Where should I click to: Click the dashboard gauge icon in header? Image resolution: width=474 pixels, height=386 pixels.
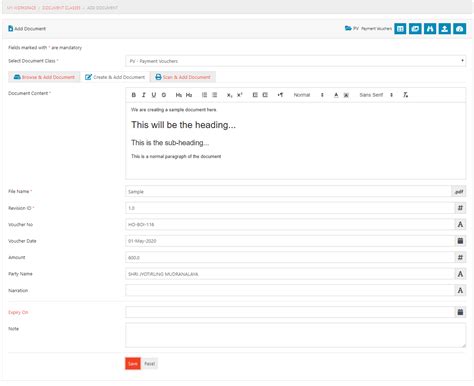[460, 29]
